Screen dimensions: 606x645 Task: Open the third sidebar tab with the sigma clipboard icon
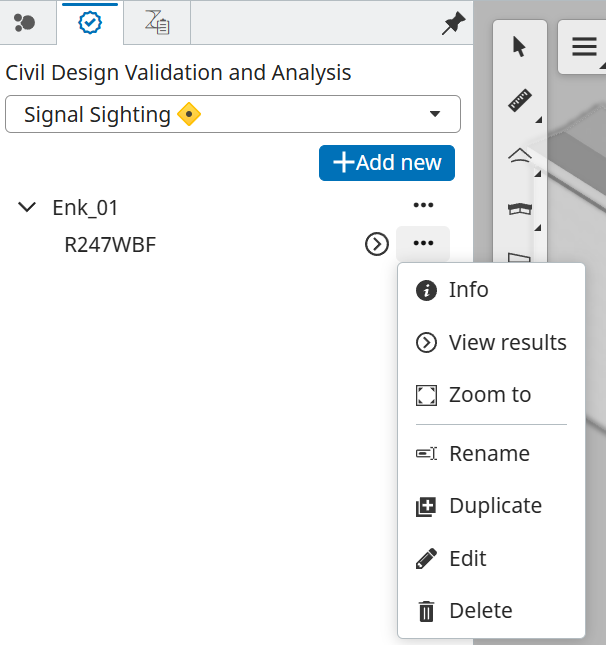click(x=156, y=22)
